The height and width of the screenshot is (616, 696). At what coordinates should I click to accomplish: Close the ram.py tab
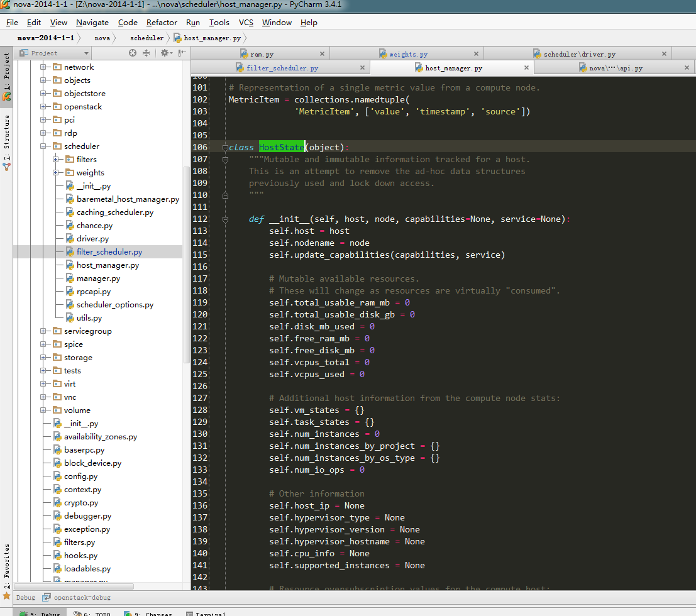(323, 53)
